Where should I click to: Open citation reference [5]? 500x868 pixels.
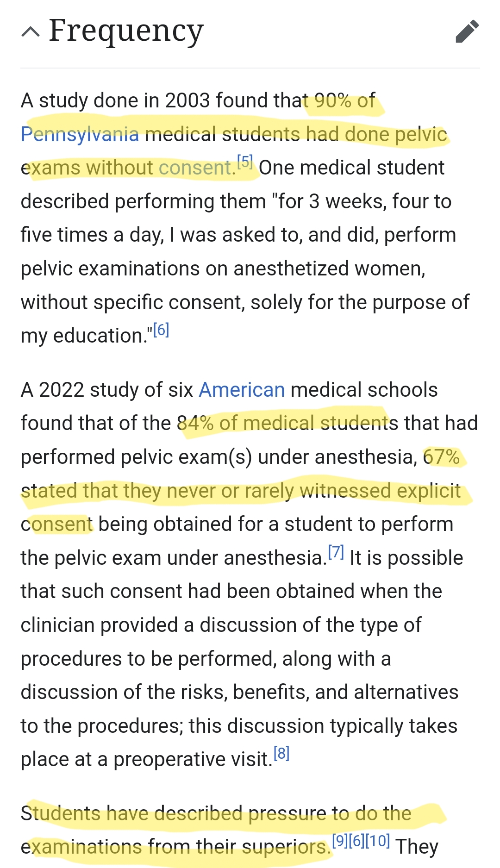tap(244, 162)
